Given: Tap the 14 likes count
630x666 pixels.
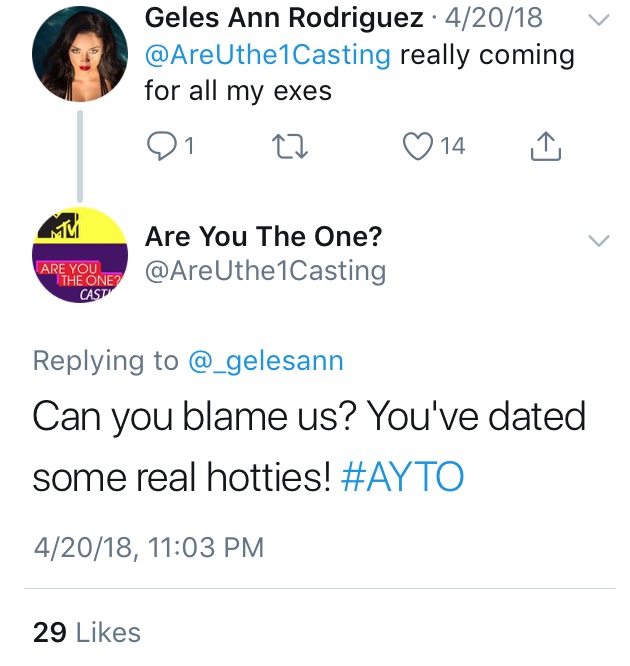Looking at the screenshot, I should 452,146.
